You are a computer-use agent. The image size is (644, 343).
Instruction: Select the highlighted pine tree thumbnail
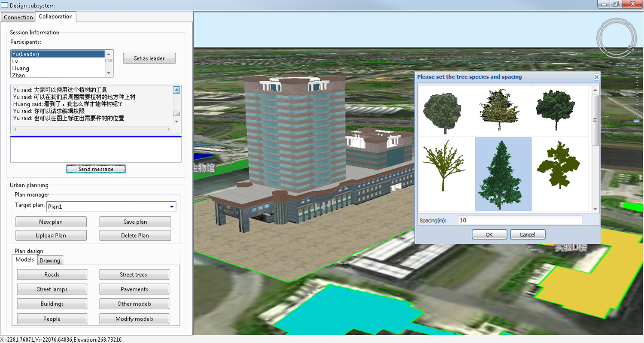click(503, 174)
